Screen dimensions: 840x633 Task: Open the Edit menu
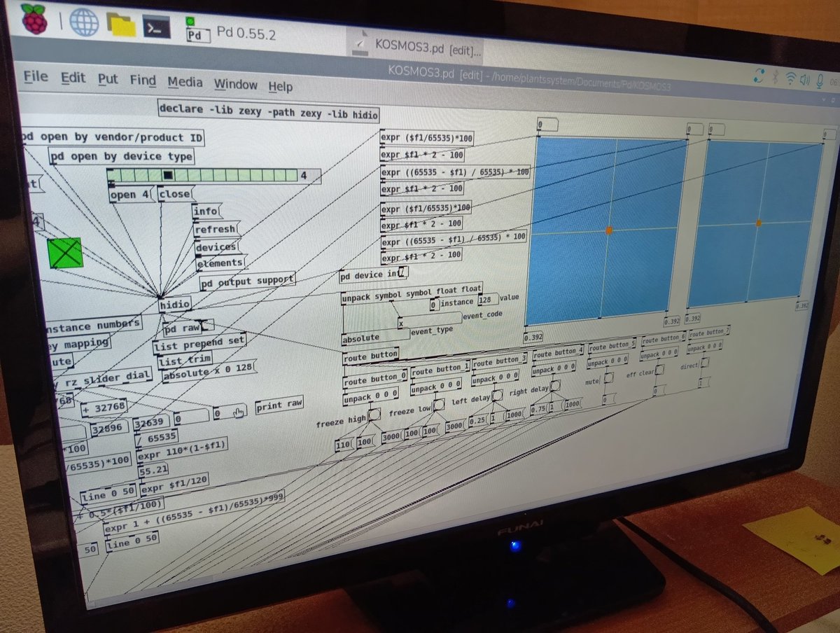tap(73, 78)
